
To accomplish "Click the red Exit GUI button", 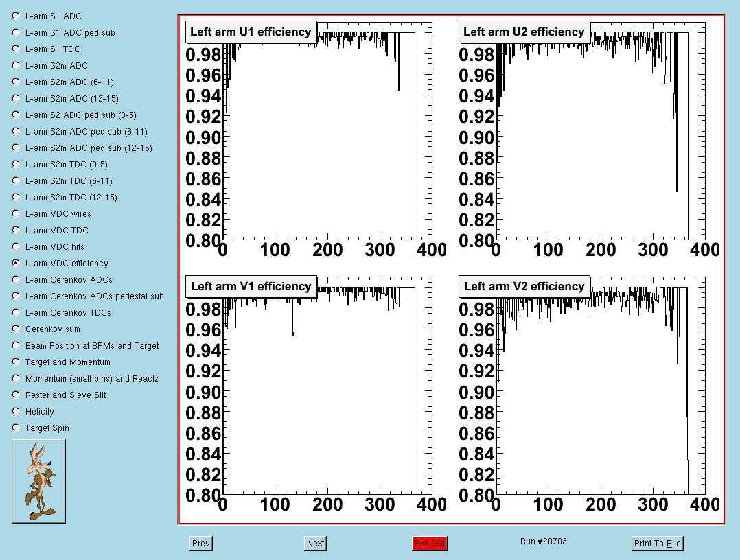I will click(430, 544).
